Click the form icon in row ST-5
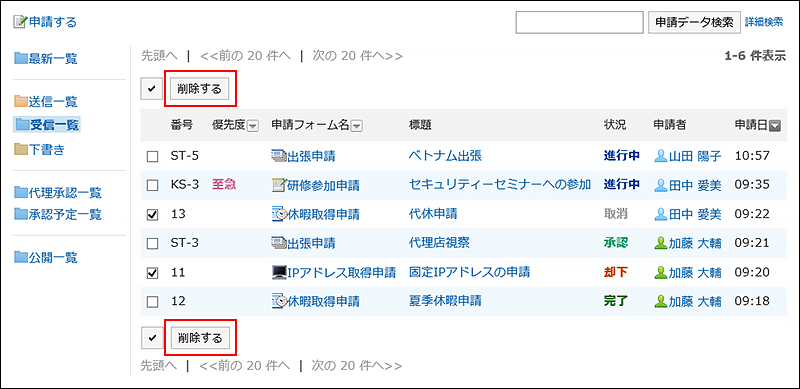Image resolution: width=800 pixels, height=389 pixels. [x=279, y=156]
